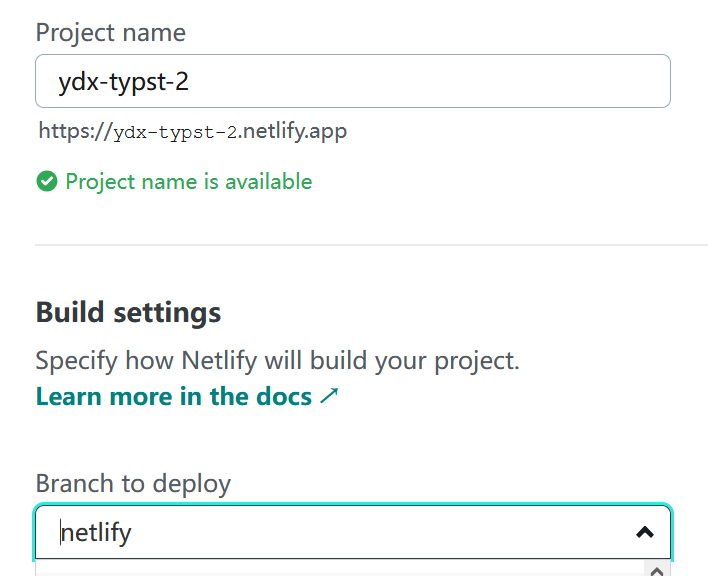Click the horizontal divider above Build settings
This screenshot has height=576, width=708.
click(x=371, y=245)
